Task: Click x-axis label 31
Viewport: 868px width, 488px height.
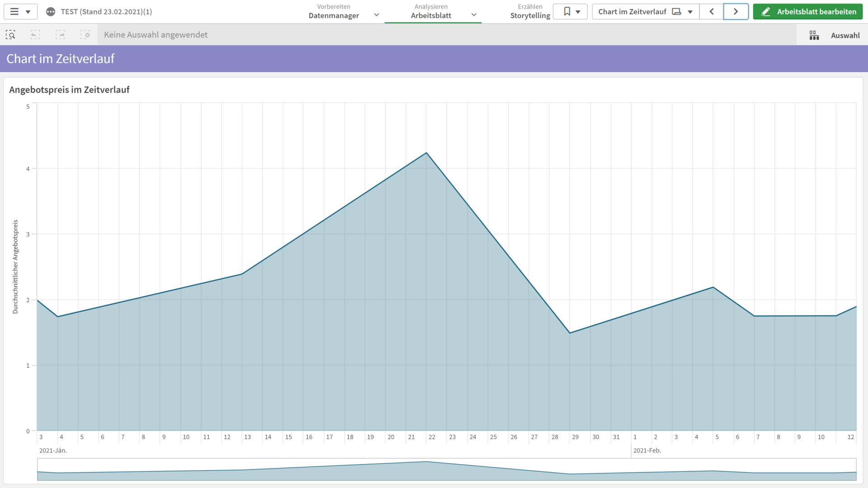Action: click(616, 437)
